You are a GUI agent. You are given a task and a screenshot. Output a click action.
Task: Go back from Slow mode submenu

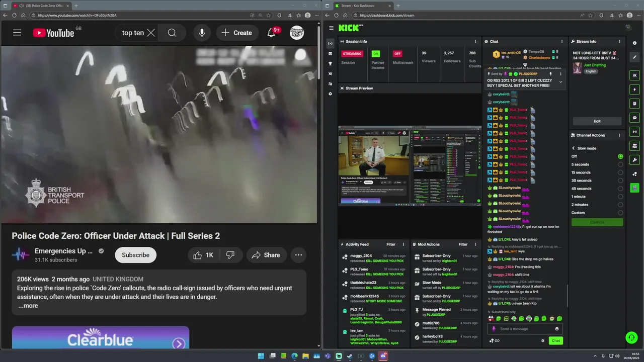pyautogui.click(x=574, y=148)
